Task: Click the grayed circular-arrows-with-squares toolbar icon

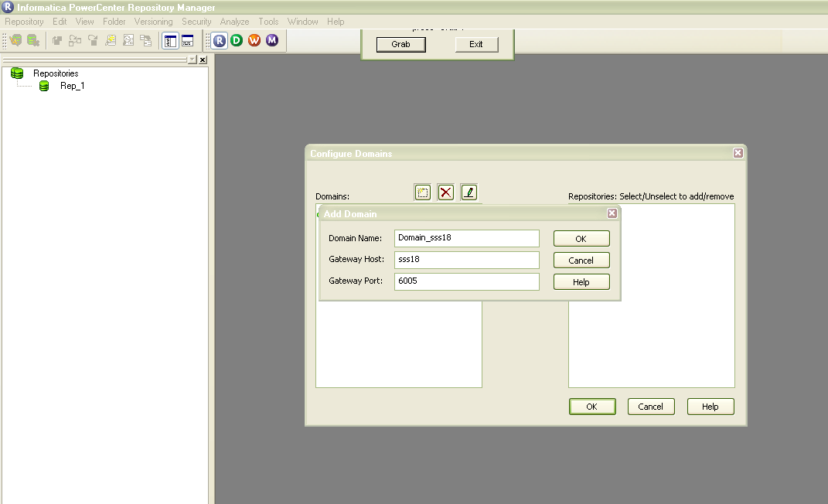Action: coord(75,41)
